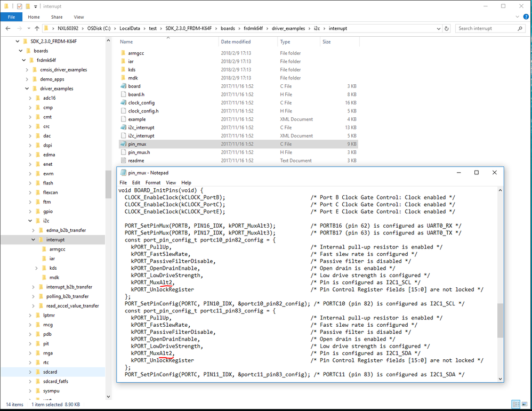
Task: Expand the cmsis_driver_examples tree node
Action: pos(27,70)
